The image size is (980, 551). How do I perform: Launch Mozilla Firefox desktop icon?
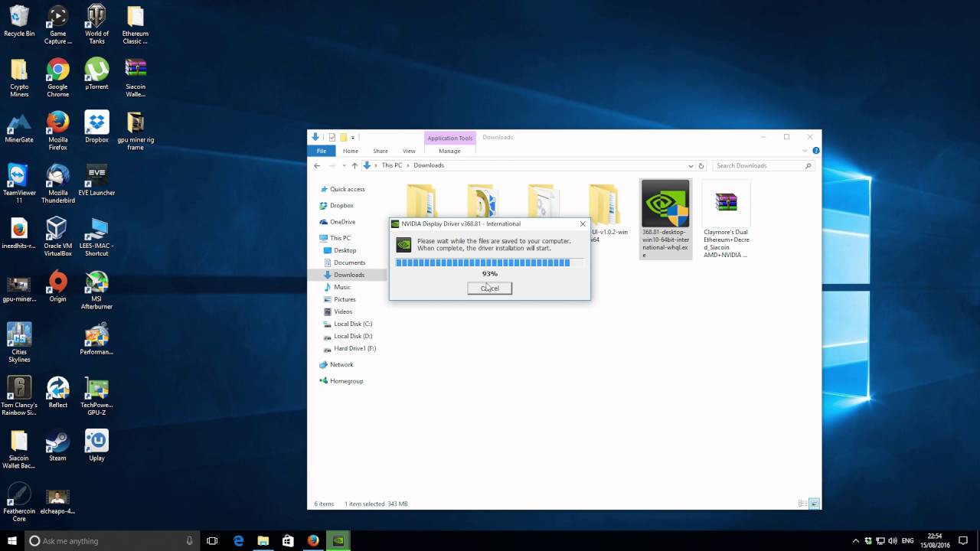(57, 130)
